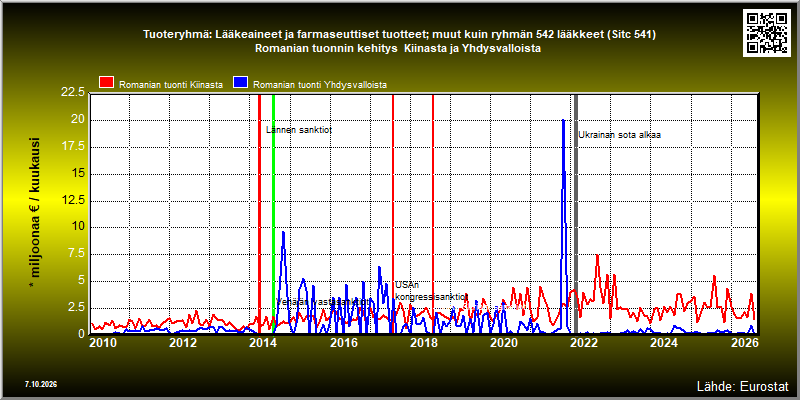Select legend text Romanian tuonti Kiinasta
The height and width of the screenshot is (400, 800).
(x=171, y=85)
